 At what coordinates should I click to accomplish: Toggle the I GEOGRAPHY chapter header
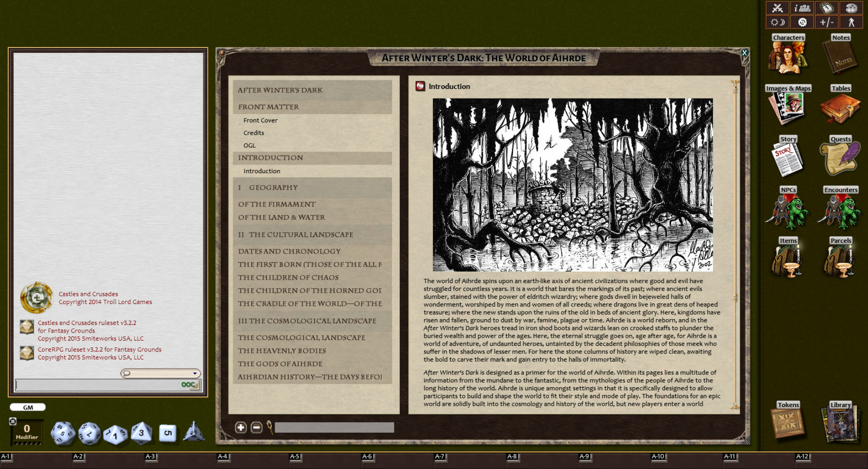coord(312,187)
